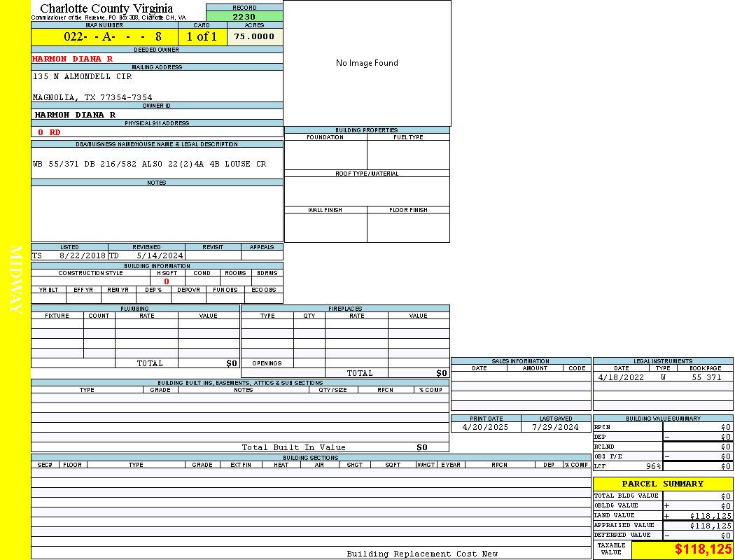735x560 pixels.
Task: Click the green record number 2230
Action: [244, 17]
